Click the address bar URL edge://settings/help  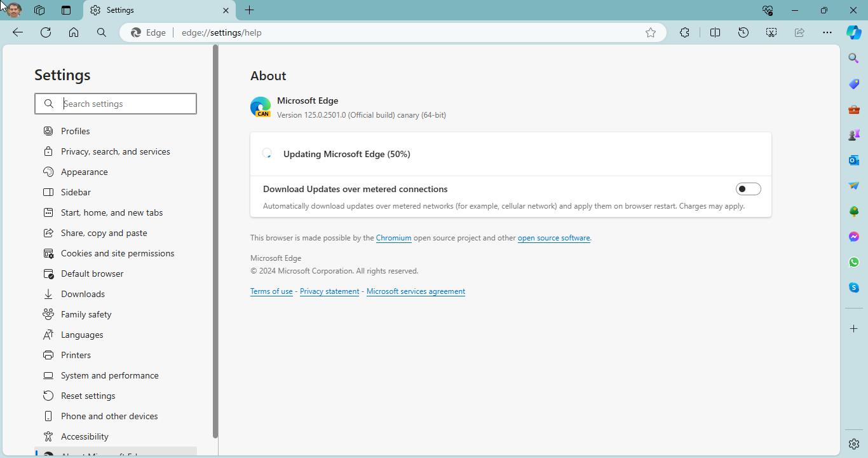[221, 32]
